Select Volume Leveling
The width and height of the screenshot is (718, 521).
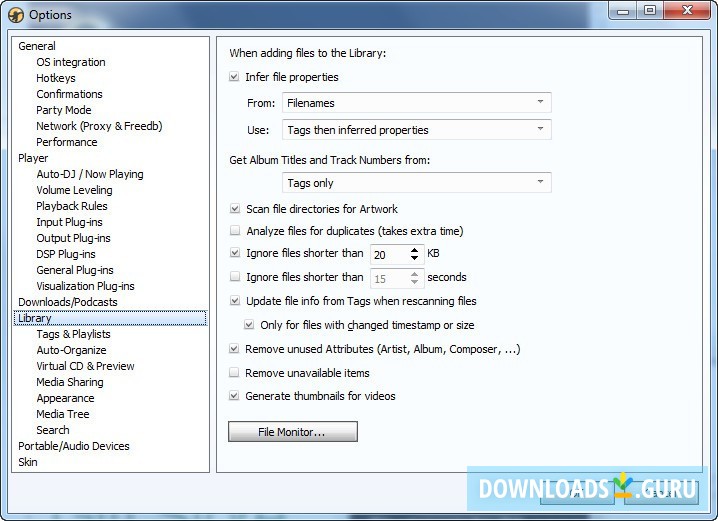pos(74,190)
